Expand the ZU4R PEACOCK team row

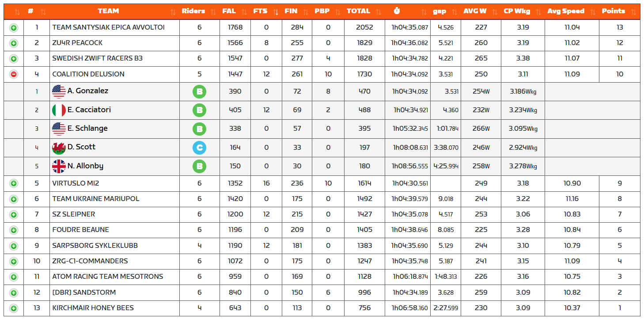pos(14,43)
